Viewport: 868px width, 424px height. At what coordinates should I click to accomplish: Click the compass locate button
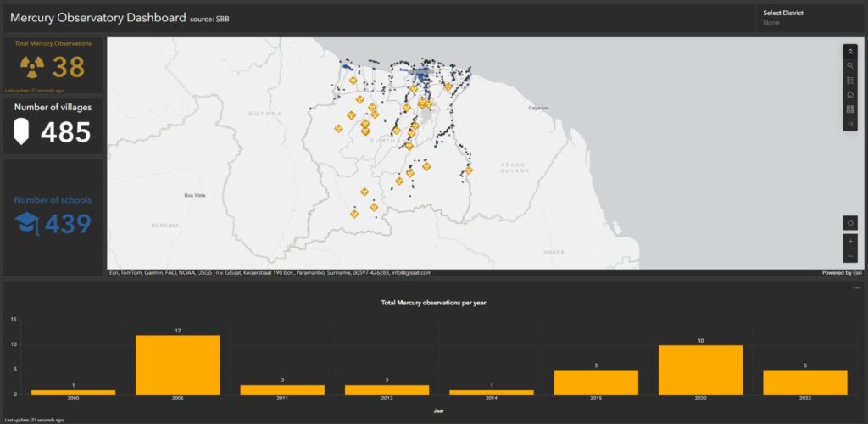point(850,223)
